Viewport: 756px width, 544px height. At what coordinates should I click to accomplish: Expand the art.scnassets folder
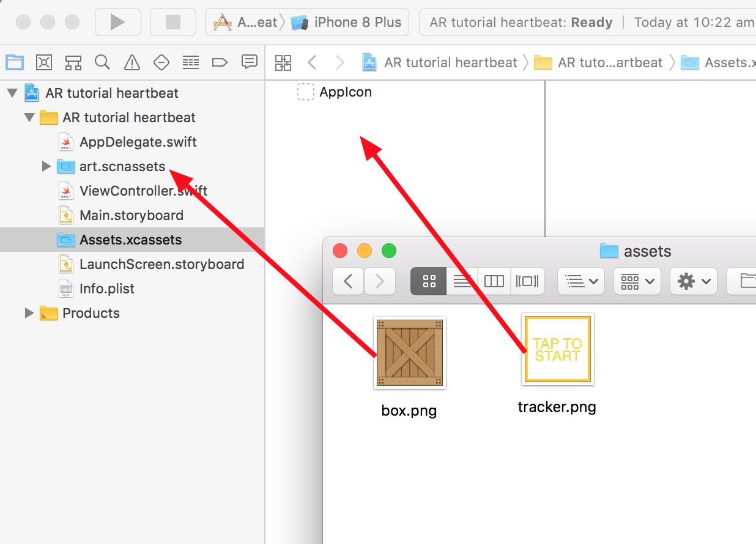(46, 166)
